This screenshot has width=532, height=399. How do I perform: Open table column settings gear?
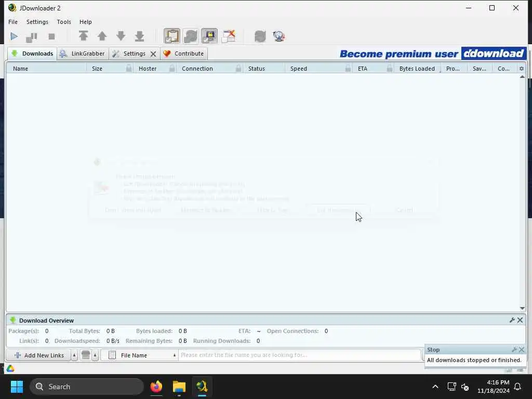(522, 69)
